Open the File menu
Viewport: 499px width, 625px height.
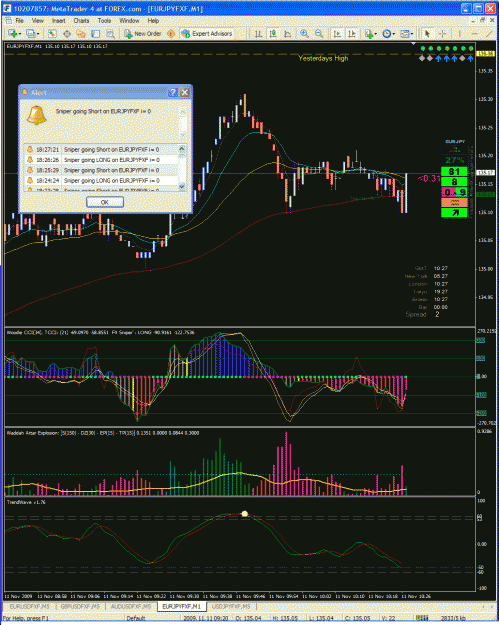19,21
